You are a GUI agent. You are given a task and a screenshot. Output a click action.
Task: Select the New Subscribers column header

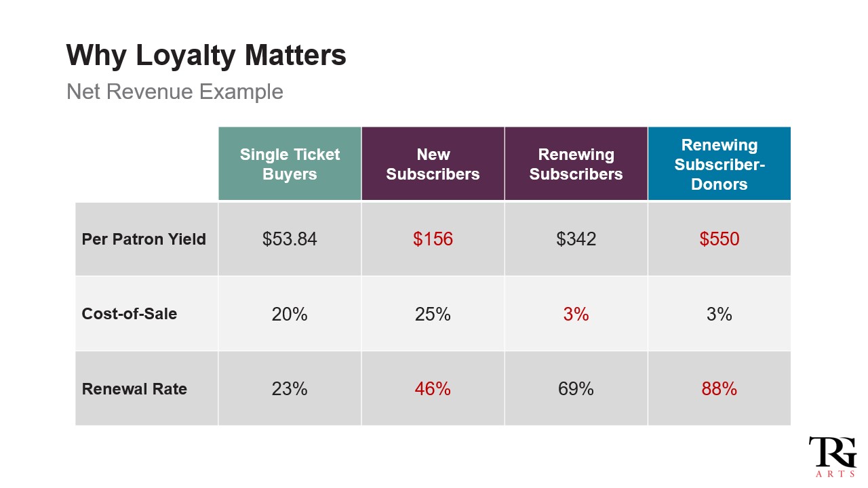(x=433, y=164)
